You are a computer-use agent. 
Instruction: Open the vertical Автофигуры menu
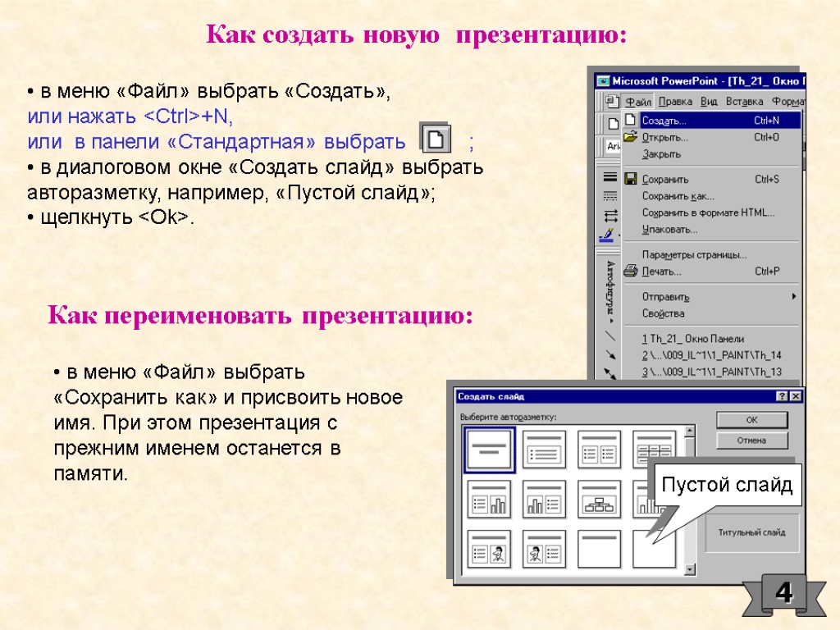pyautogui.click(x=610, y=291)
